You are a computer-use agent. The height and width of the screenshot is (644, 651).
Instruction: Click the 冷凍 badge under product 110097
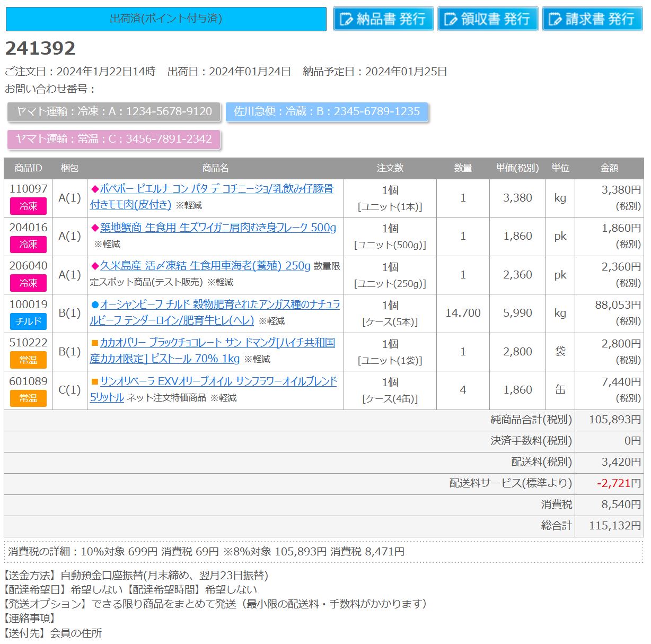pyautogui.click(x=28, y=206)
